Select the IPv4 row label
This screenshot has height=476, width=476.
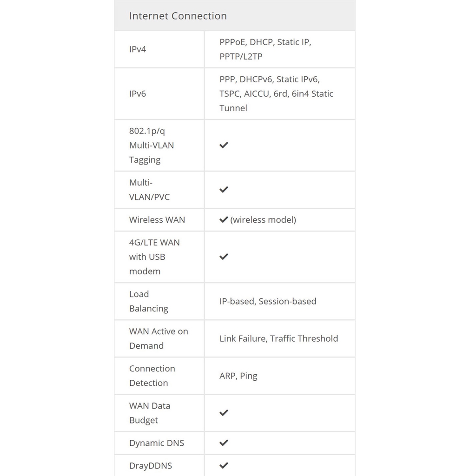pos(138,49)
